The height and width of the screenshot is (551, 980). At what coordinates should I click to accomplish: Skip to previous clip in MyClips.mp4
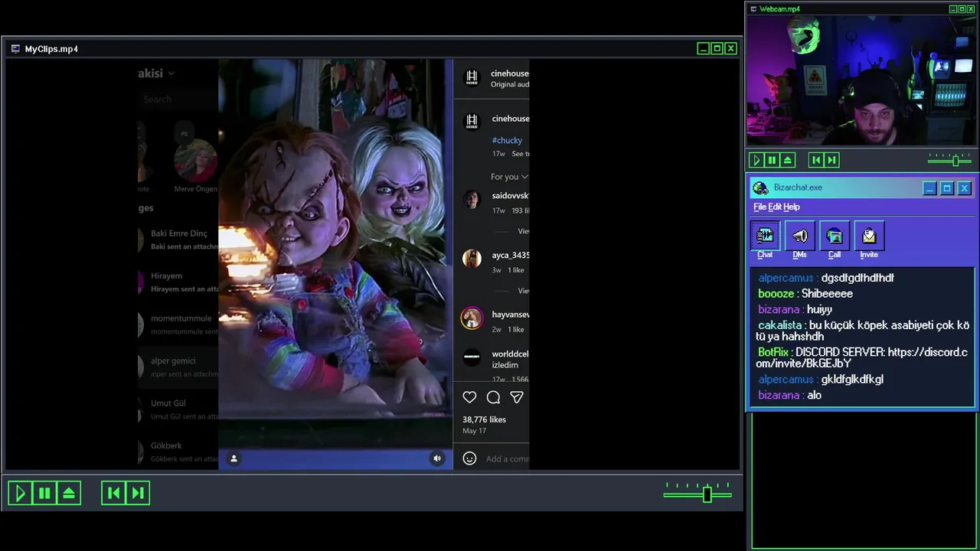(113, 494)
